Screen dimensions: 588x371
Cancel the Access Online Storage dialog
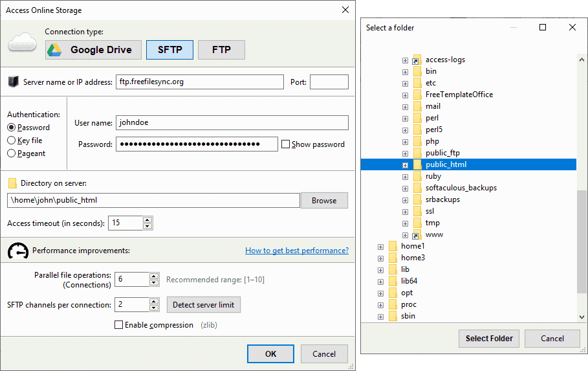click(324, 354)
